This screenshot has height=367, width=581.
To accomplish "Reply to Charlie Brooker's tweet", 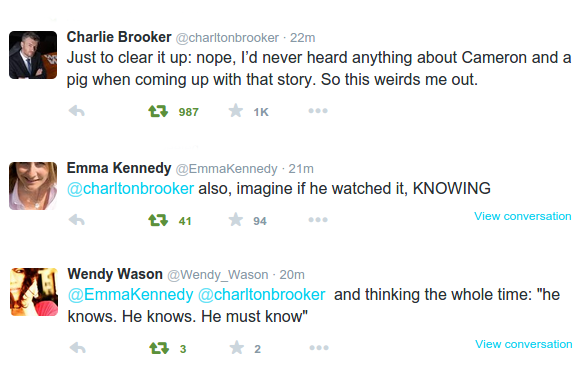I will coord(77,111).
